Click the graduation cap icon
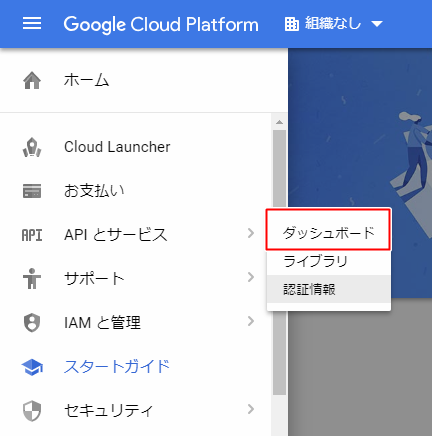The width and height of the screenshot is (432, 436). [x=32, y=367]
